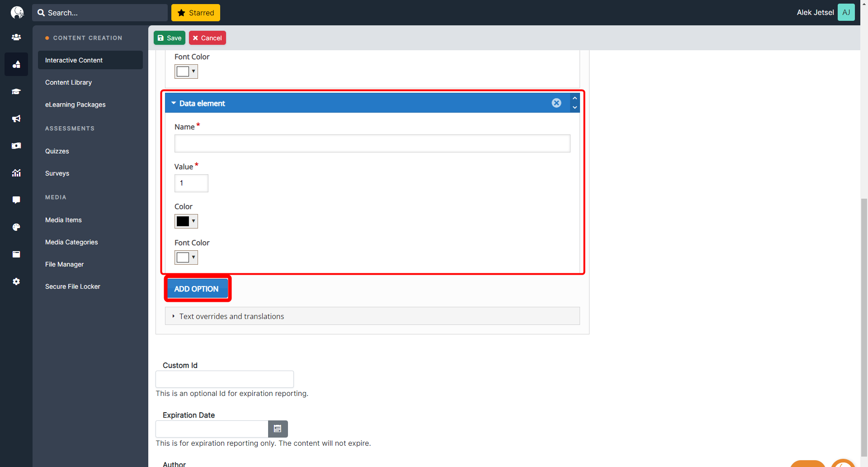Open the analytics chart sidebar icon
Screen dimensions: 868x467
click(16, 173)
